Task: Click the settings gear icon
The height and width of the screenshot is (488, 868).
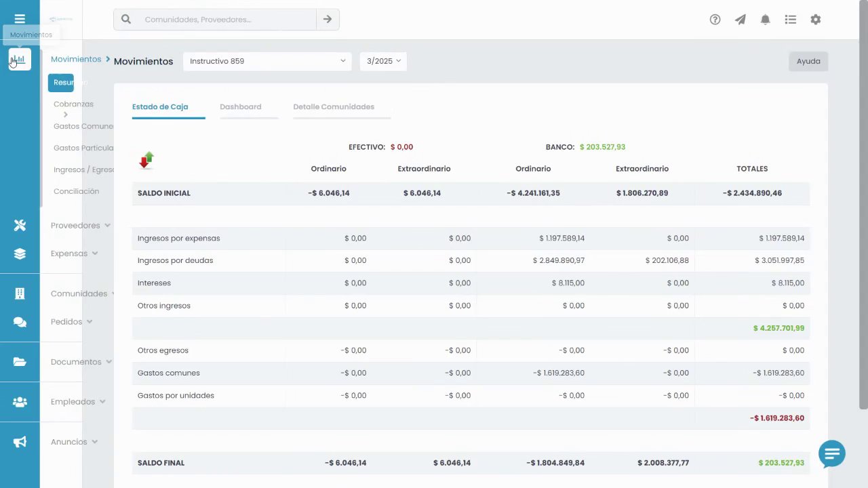Action: pyautogui.click(x=816, y=20)
